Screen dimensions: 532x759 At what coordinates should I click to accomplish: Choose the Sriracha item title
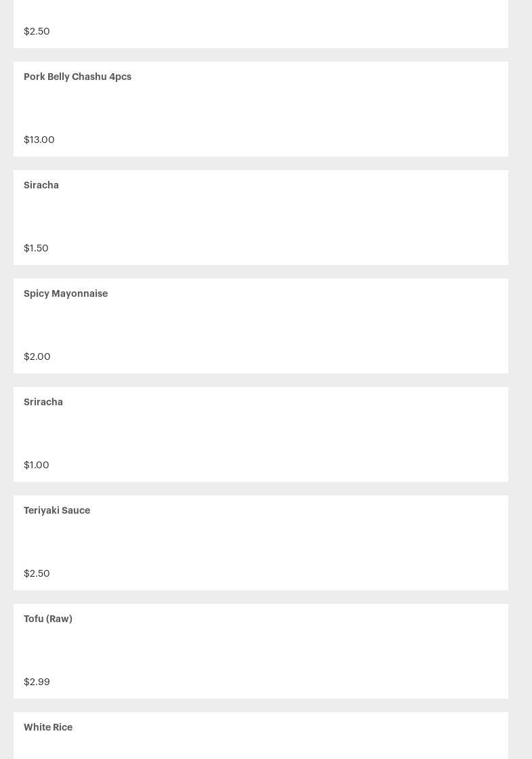coord(43,402)
